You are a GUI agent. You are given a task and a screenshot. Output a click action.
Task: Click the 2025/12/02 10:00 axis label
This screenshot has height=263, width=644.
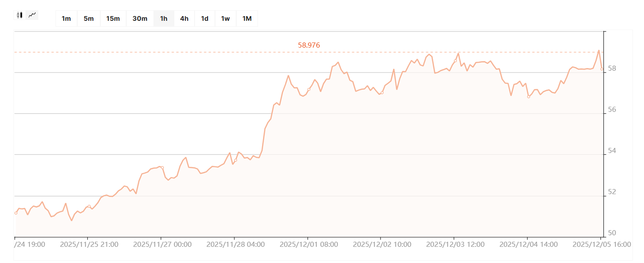click(x=381, y=245)
